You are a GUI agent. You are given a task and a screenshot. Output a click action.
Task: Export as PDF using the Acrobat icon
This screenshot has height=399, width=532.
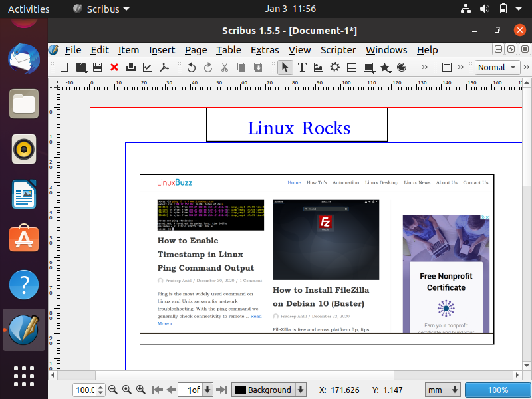point(164,67)
